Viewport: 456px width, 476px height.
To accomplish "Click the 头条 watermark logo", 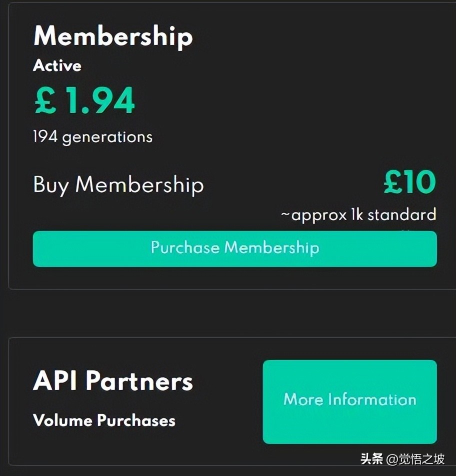I will click(x=371, y=458).
